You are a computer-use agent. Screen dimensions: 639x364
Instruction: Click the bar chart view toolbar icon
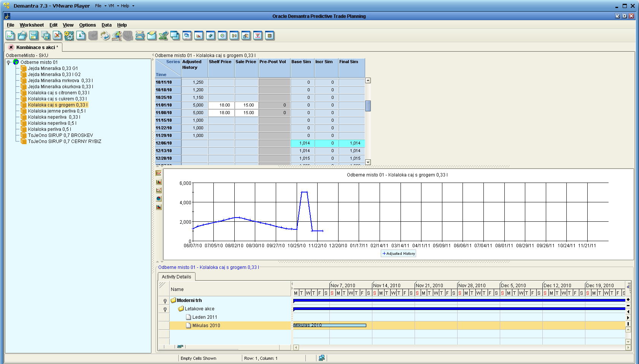199,36
